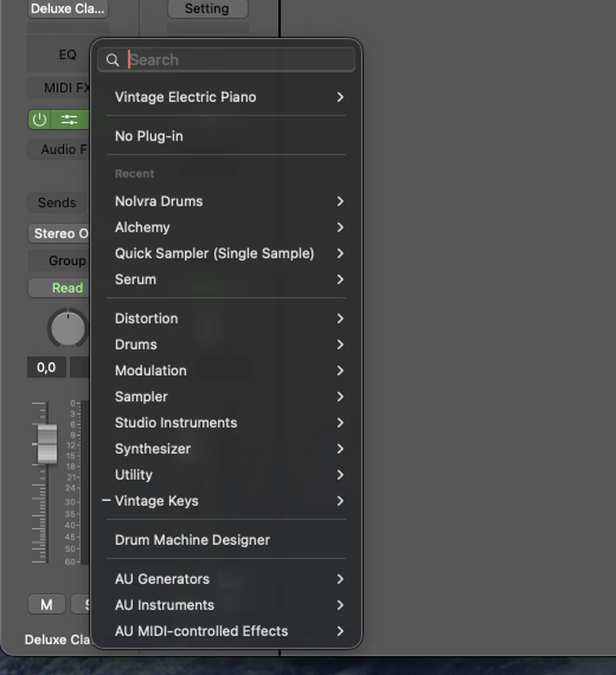Pick Serum from Recent plug-ins
This screenshot has width=616, height=675.
coord(226,279)
